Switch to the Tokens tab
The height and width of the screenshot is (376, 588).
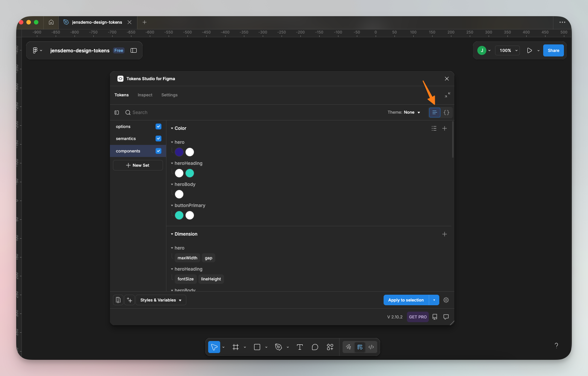coord(122,95)
